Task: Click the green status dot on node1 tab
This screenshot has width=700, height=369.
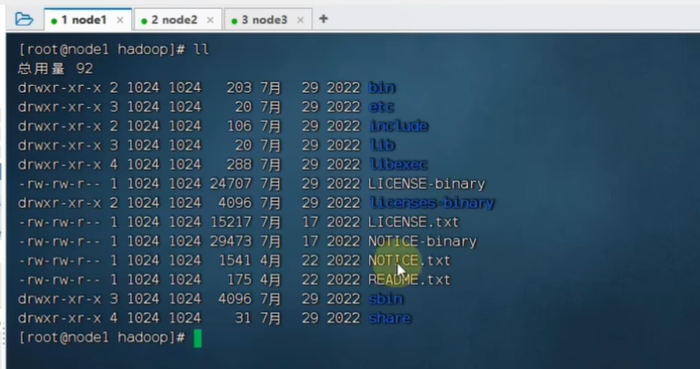Action: pos(54,21)
